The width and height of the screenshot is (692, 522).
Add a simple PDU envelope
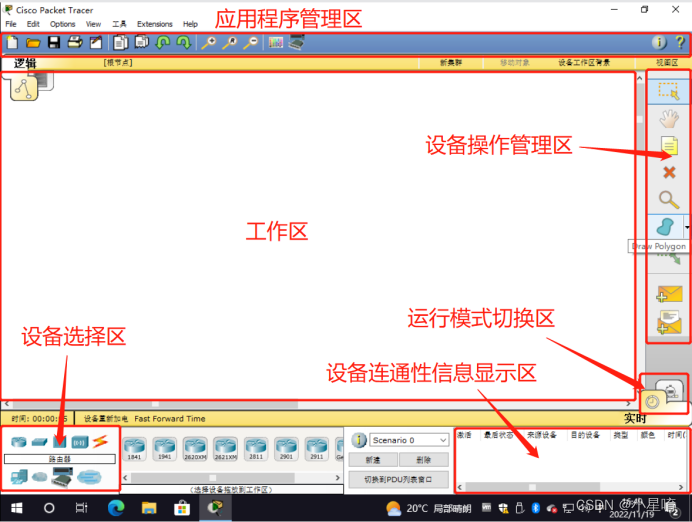coord(669,294)
